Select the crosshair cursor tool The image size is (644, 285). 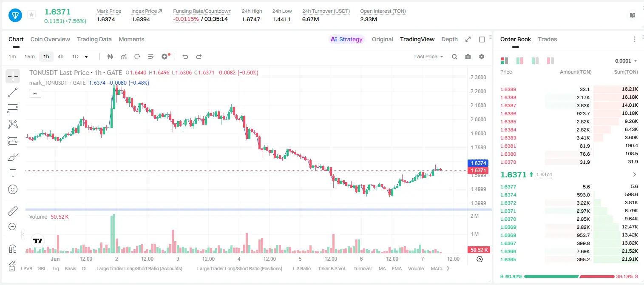tap(13, 77)
